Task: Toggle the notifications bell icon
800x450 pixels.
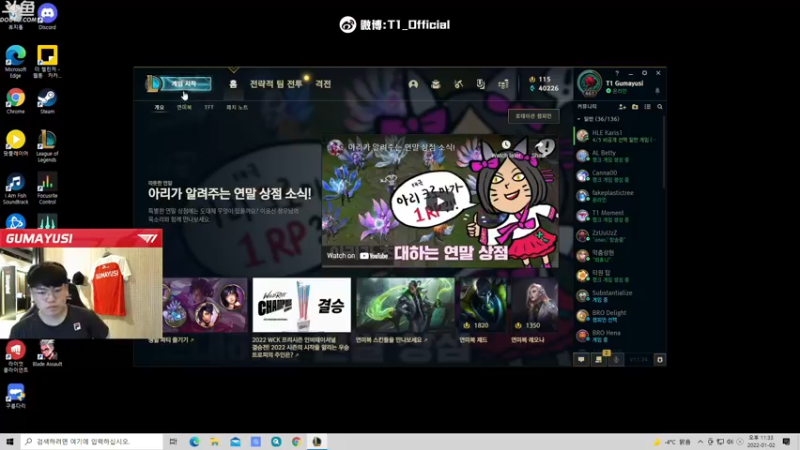Action: pos(657,91)
